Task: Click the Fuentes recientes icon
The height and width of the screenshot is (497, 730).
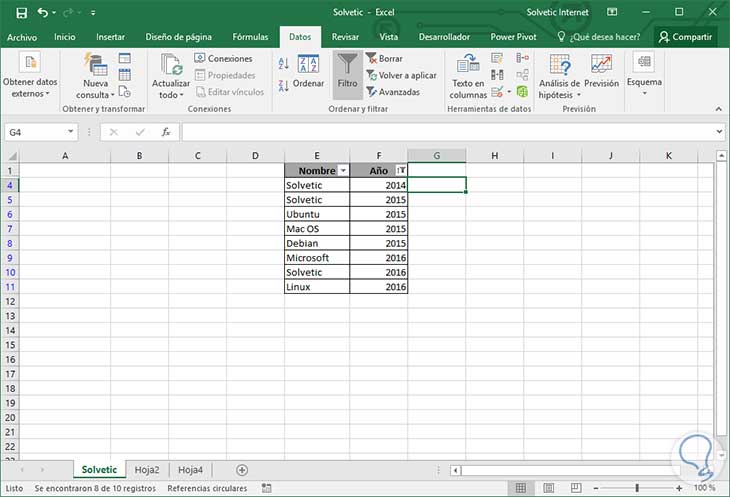Action: click(125, 92)
